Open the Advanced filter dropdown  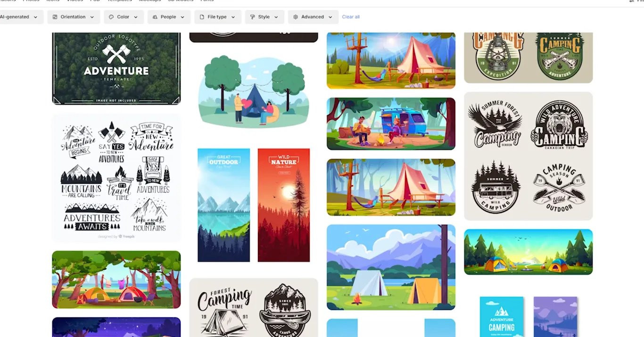tap(330, 16)
